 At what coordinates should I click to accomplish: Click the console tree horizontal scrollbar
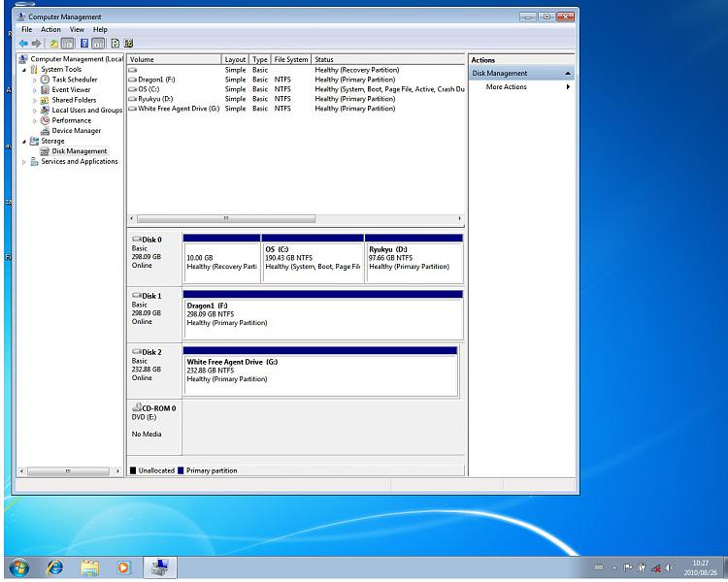pyautogui.click(x=68, y=471)
